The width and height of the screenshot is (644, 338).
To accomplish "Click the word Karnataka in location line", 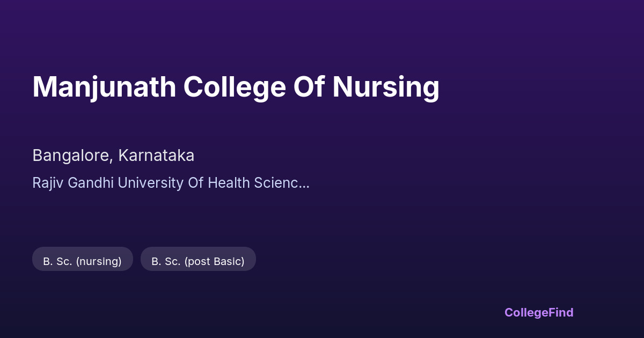I will [156, 156].
